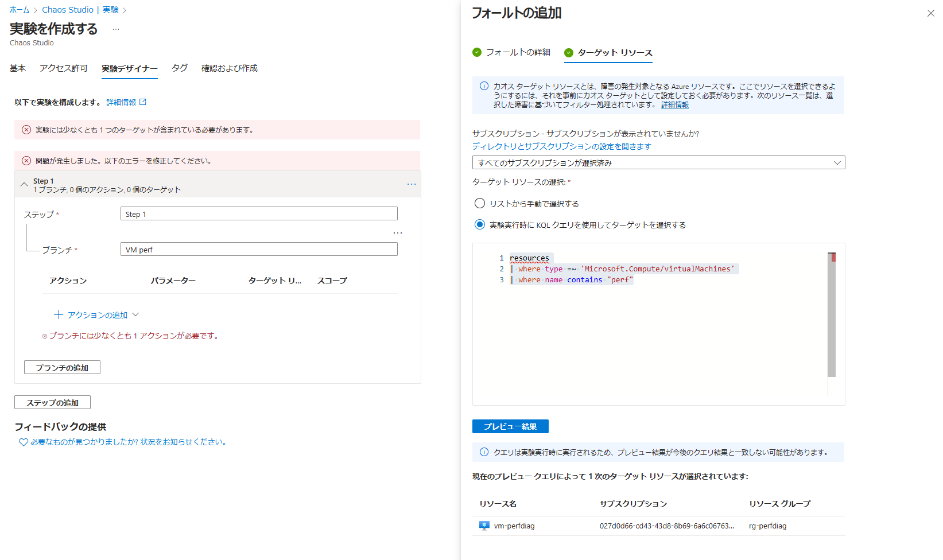The image size is (943, 560).
Task: Click the リソース グループ column header
Action: 779,504
